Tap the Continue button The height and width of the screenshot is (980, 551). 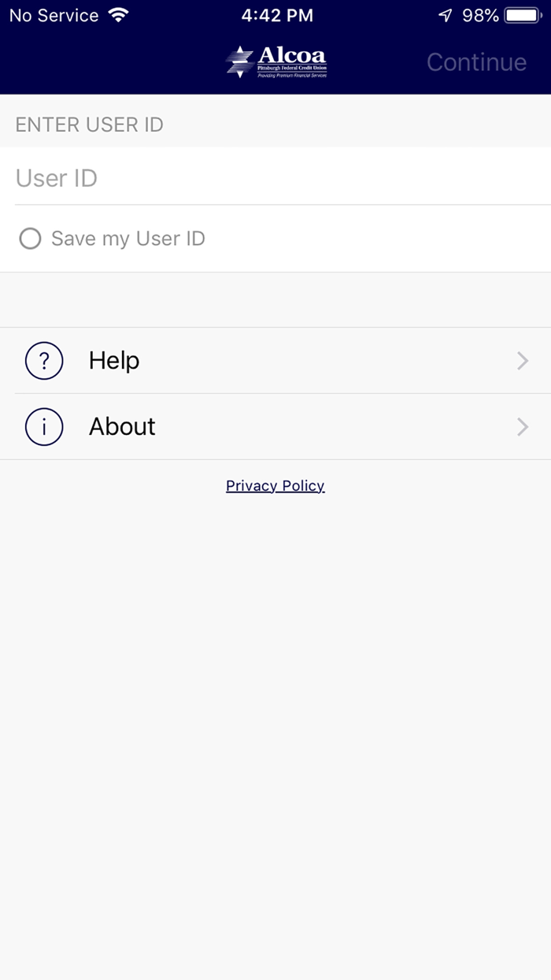point(476,61)
